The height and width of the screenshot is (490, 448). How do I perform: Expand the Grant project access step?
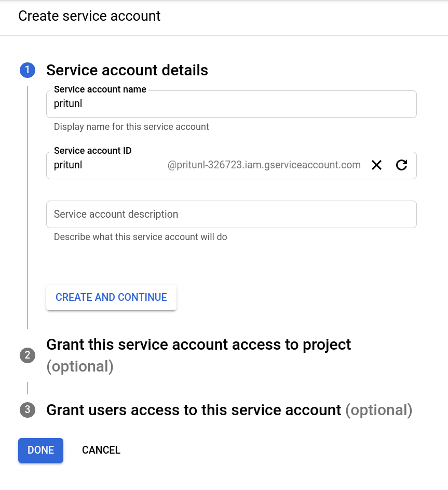pos(198,345)
